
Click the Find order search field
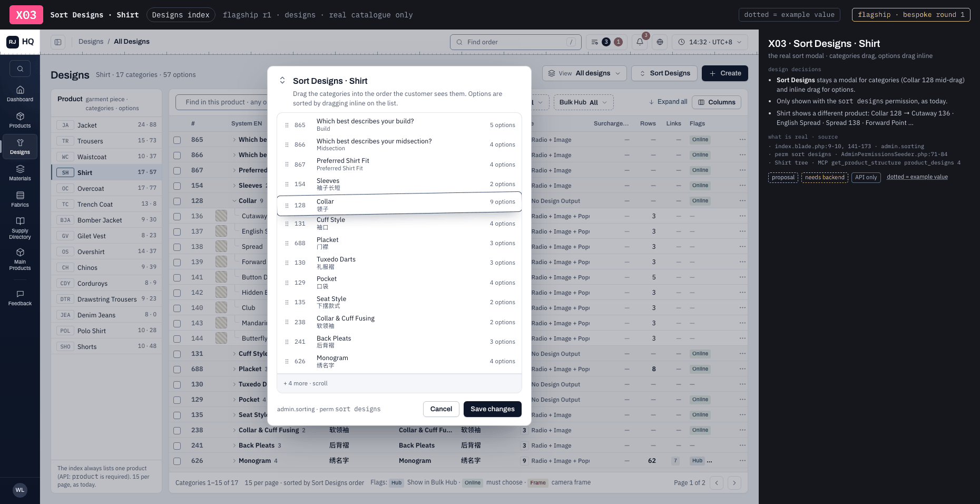coord(516,42)
